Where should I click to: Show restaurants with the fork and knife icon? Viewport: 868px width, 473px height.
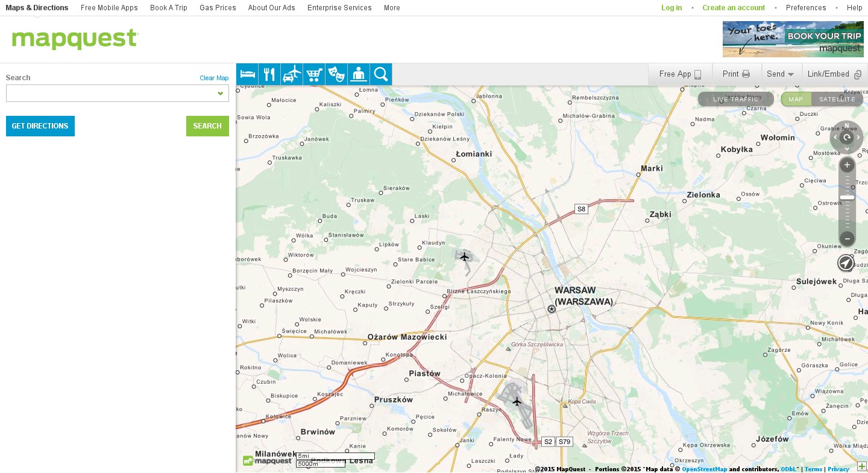(269, 74)
